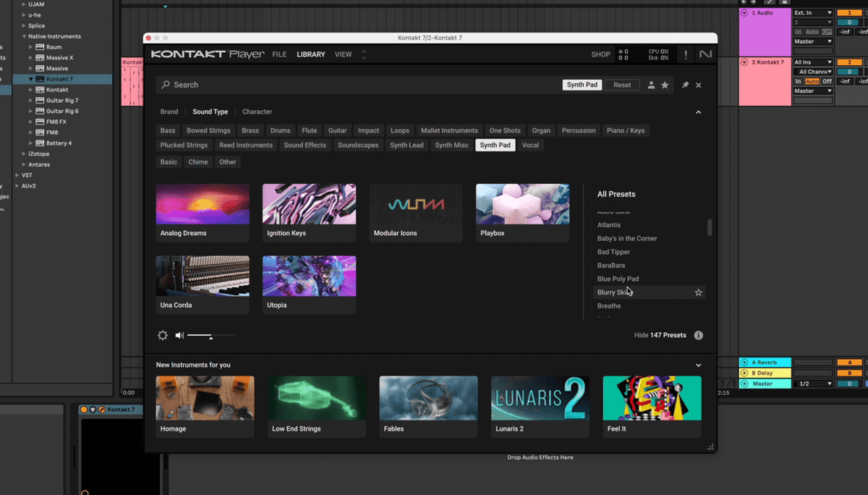Close the Kontakt browser with X icon
This screenshot has height=495, width=868.
pyautogui.click(x=699, y=85)
